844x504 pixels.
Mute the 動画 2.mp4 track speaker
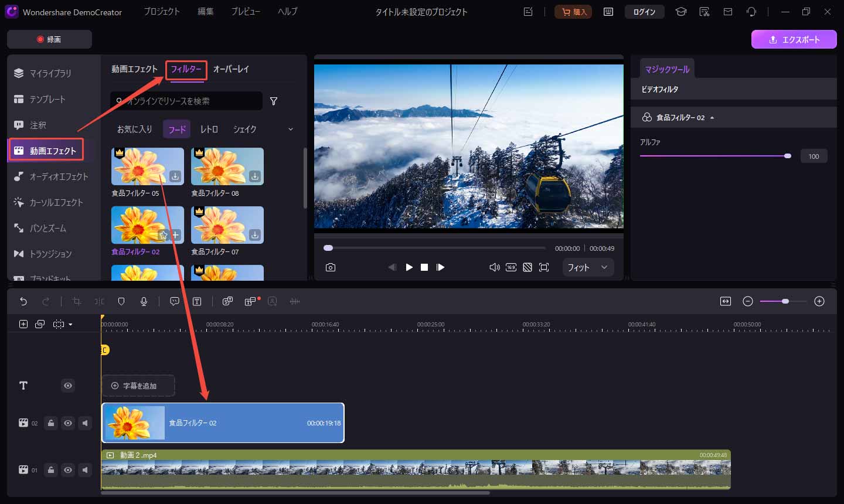point(85,469)
